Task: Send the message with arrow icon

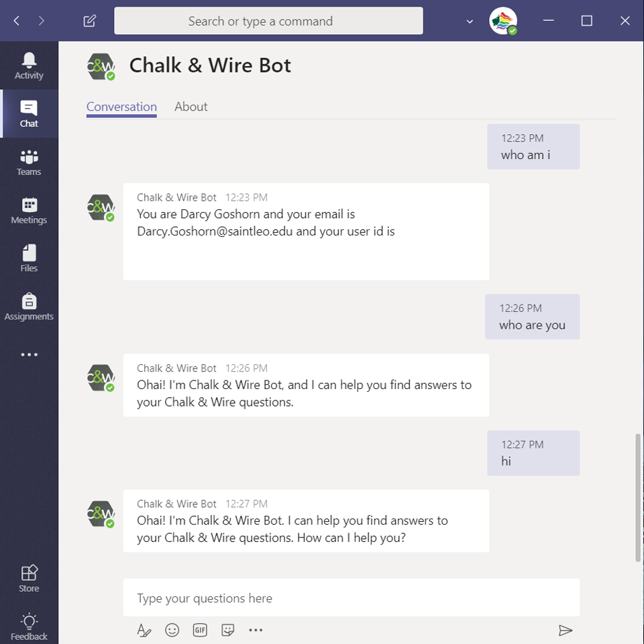Action: point(566,630)
